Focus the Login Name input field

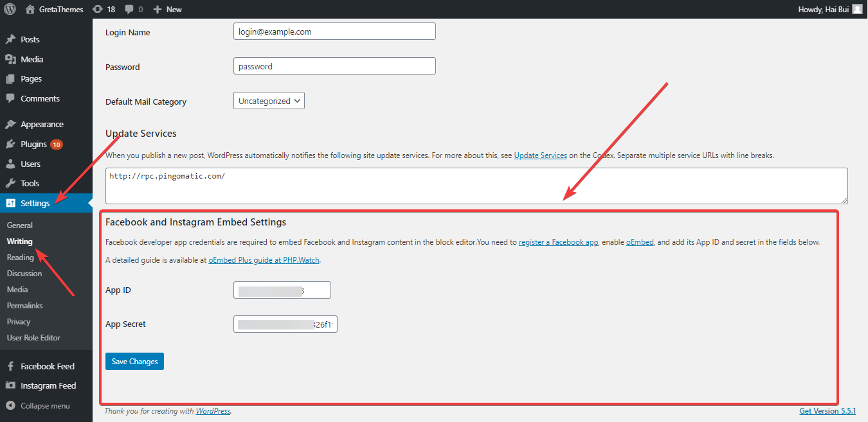[x=334, y=31]
